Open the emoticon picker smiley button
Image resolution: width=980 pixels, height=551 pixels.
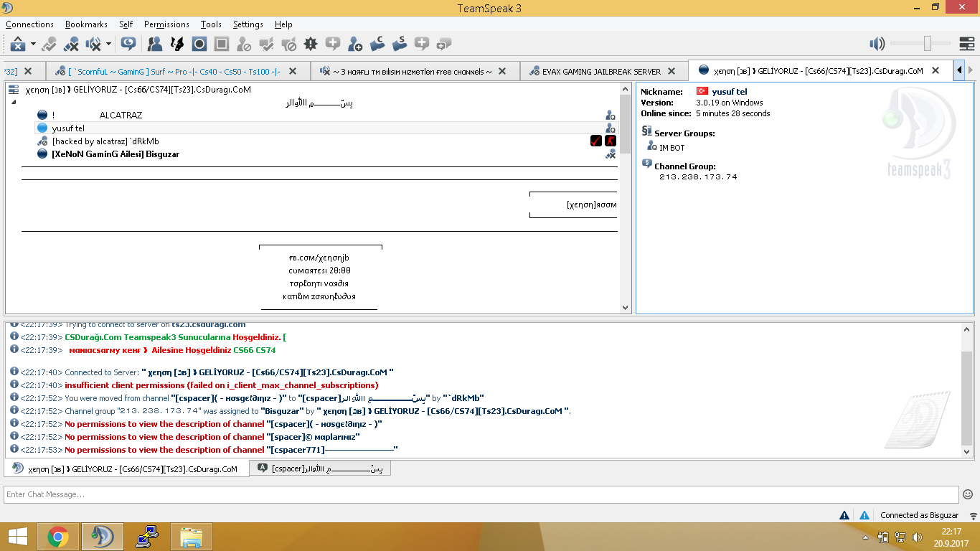(x=968, y=494)
